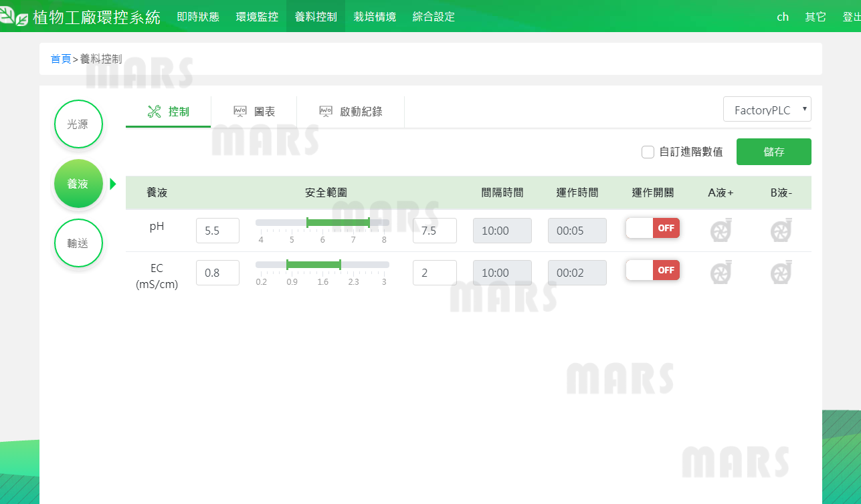Click the EC row B液- pump icon
Image resolution: width=861 pixels, height=504 pixels.
(781, 273)
